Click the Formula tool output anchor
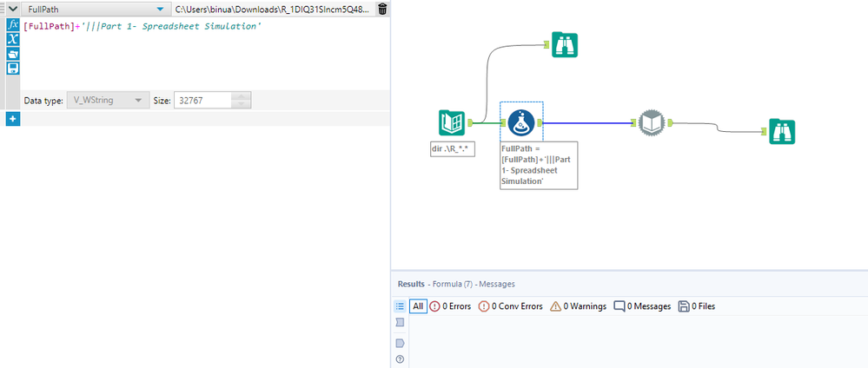The height and width of the screenshot is (368, 868). click(x=540, y=123)
